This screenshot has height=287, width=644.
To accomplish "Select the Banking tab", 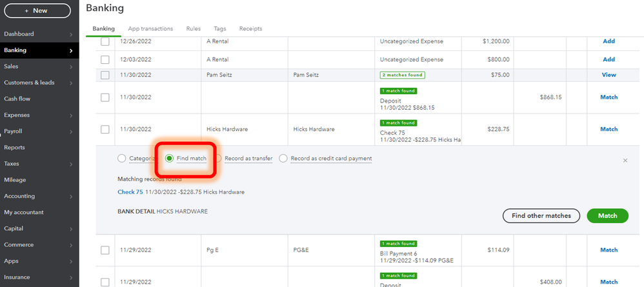I will (x=103, y=29).
